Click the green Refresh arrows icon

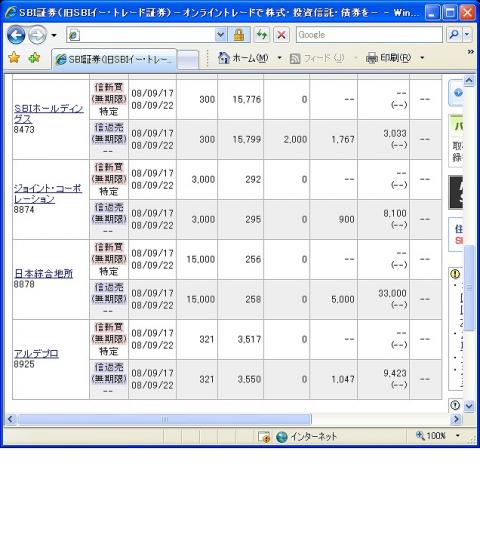(262, 35)
